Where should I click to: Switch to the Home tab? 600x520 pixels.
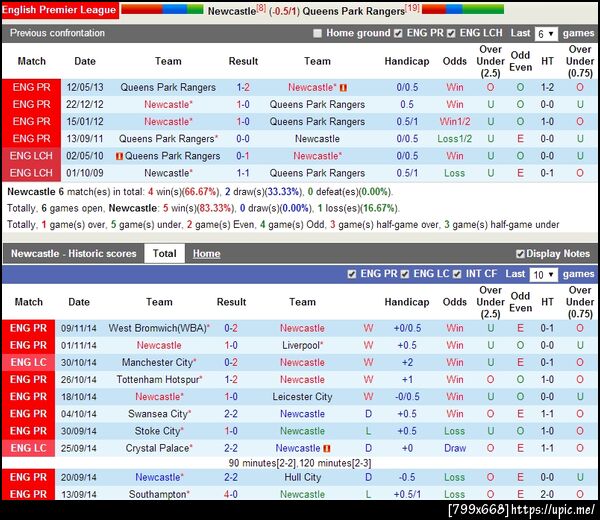pos(206,253)
